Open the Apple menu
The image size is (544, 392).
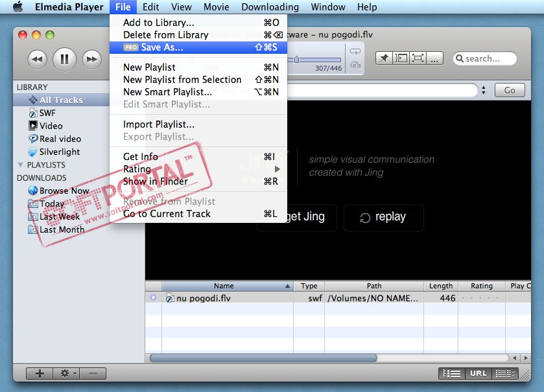coord(18,6)
